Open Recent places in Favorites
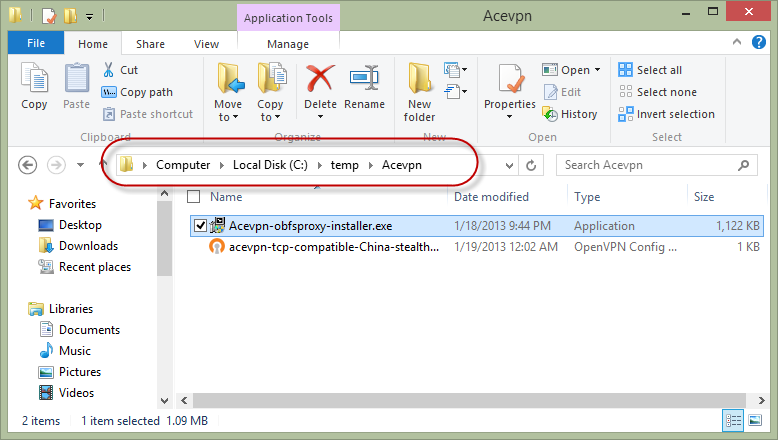The image size is (778, 440). [x=85, y=267]
